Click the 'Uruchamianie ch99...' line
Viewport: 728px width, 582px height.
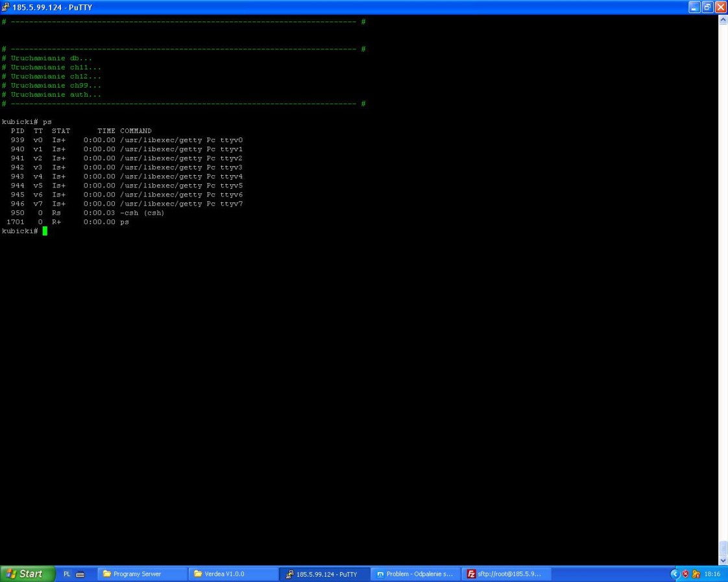click(51, 86)
